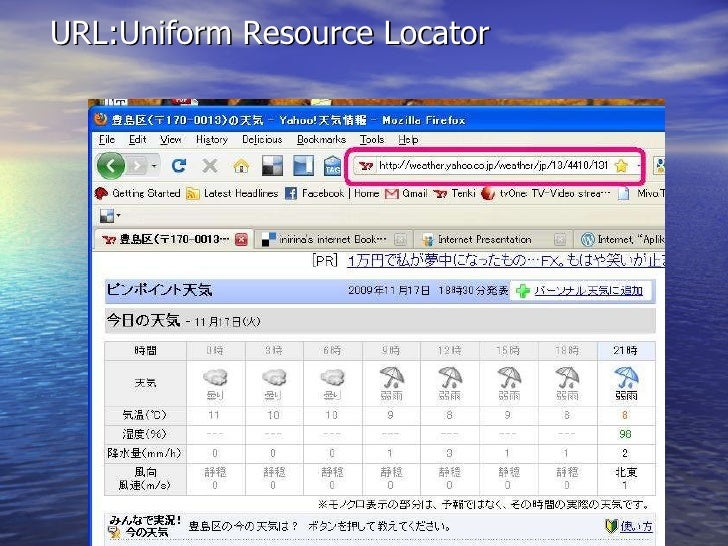Click the ピンポイント天気 header

(x=159, y=290)
